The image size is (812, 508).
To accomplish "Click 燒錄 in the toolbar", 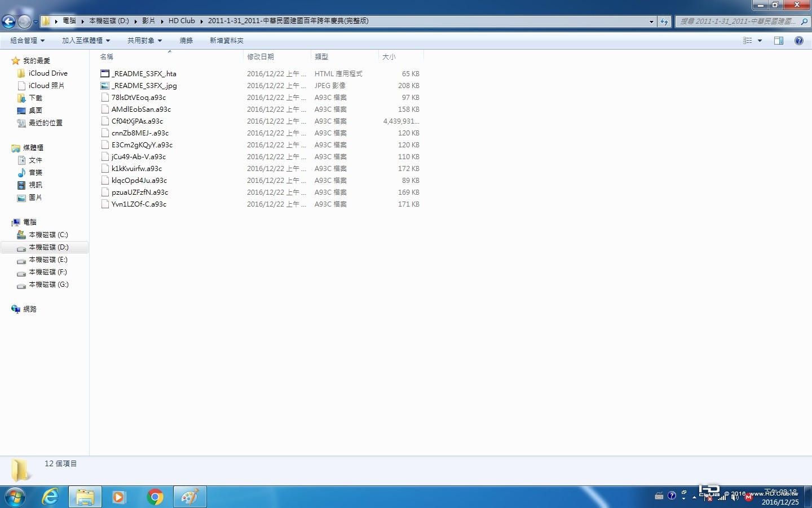I will click(x=186, y=41).
